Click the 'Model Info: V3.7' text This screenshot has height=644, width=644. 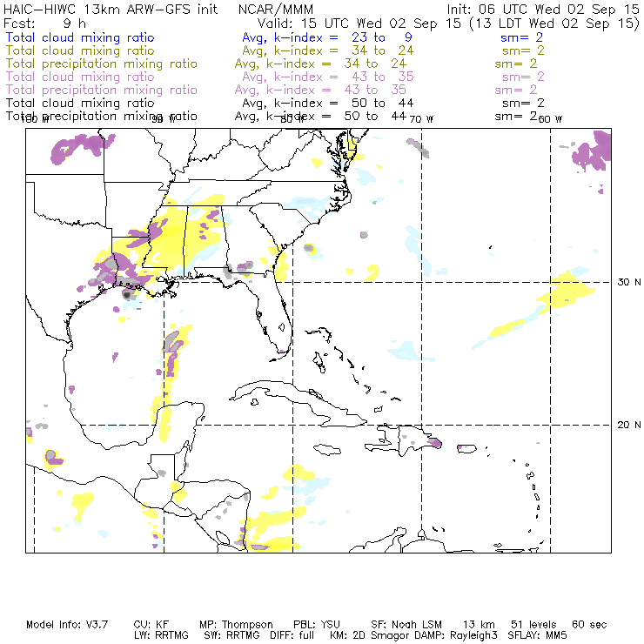click(x=67, y=625)
